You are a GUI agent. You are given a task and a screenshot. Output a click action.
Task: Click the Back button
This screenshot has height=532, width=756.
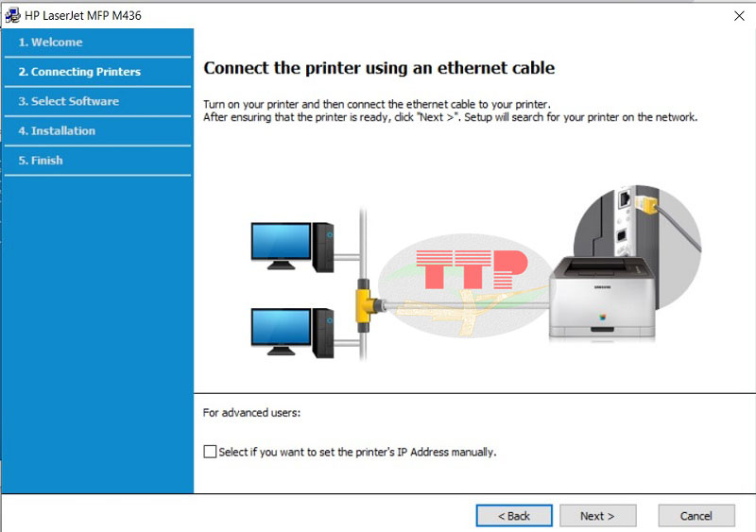(514, 516)
